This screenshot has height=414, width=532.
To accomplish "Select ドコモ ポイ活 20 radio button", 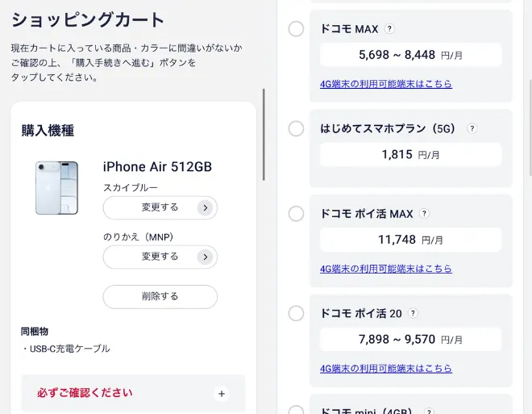I will point(296,313).
